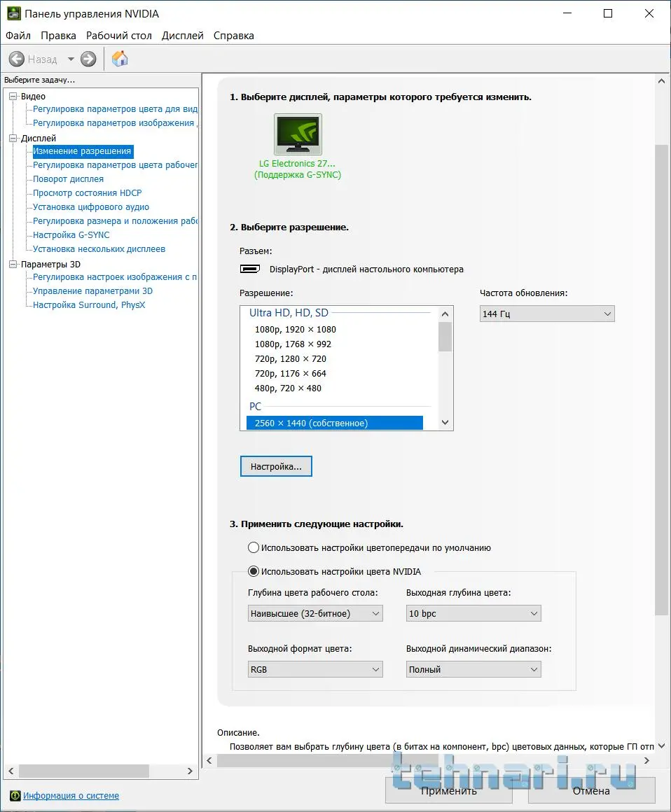Image resolution: width=671 pixels, height=812 pixels.
Task: Click main panel horizontal scroll left arrow
Action: (x=209, y=760)
